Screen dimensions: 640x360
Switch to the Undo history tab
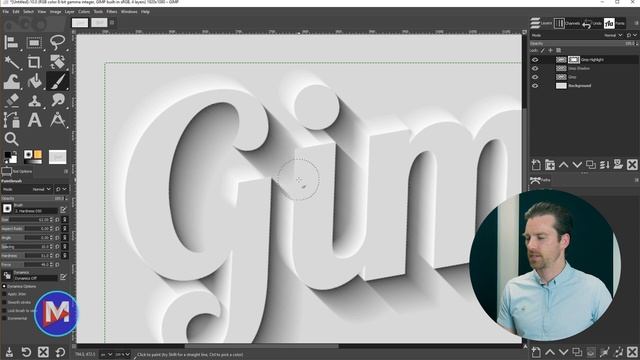tap(592, 24)
